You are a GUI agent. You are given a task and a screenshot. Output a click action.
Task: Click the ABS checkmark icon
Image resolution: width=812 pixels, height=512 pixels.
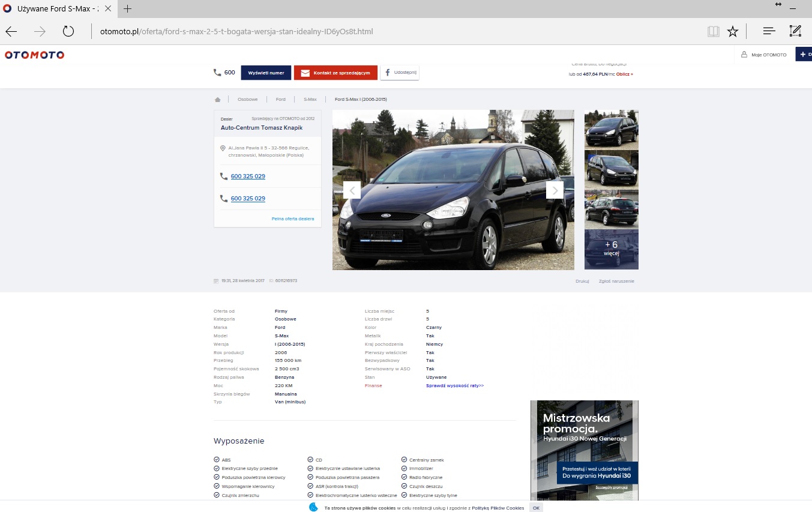pyautogui.click(x=217, y=460)
